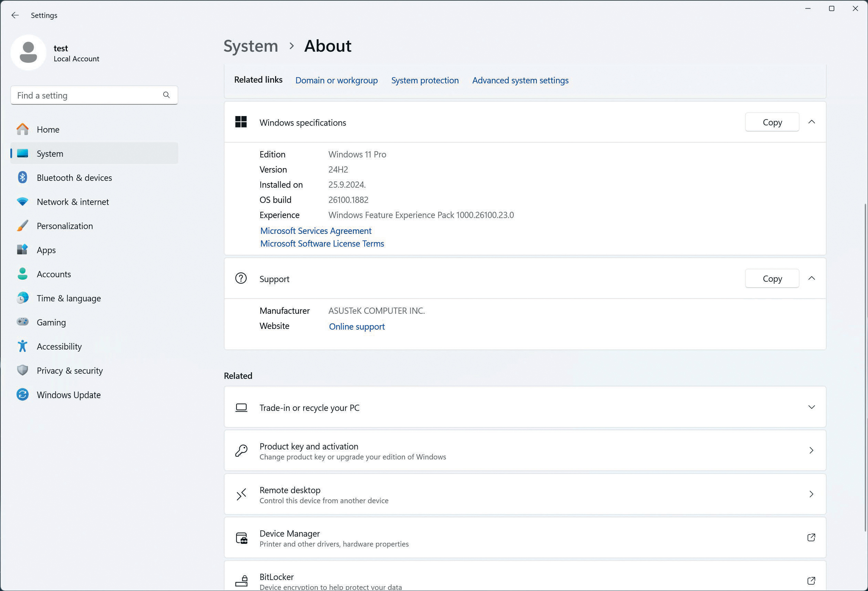Click the System monitor icon in sidebar

point(22,154)
